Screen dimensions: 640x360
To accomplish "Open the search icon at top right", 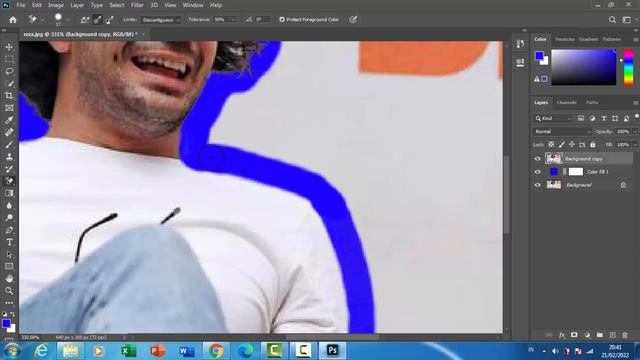I will pos(612,20).
